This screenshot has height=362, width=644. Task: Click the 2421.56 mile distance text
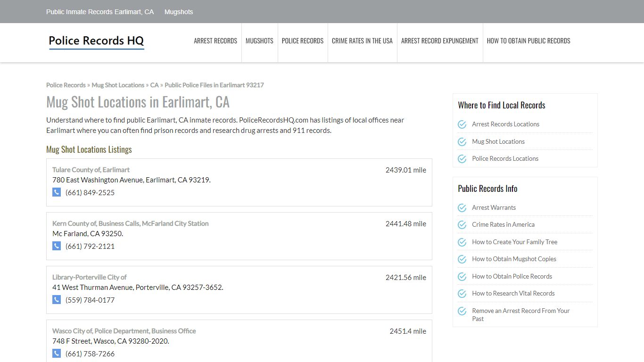[406, 277]
